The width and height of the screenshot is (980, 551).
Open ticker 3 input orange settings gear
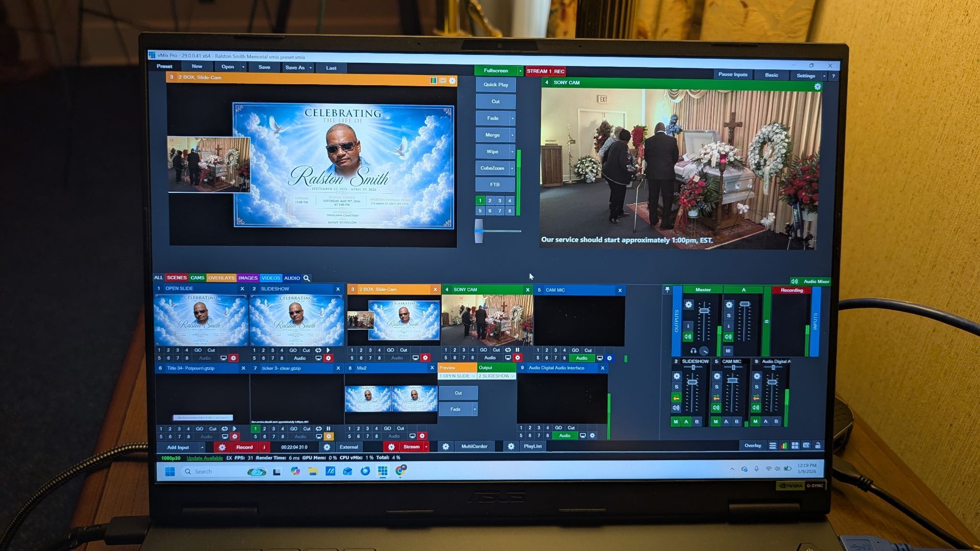(329, 437)
